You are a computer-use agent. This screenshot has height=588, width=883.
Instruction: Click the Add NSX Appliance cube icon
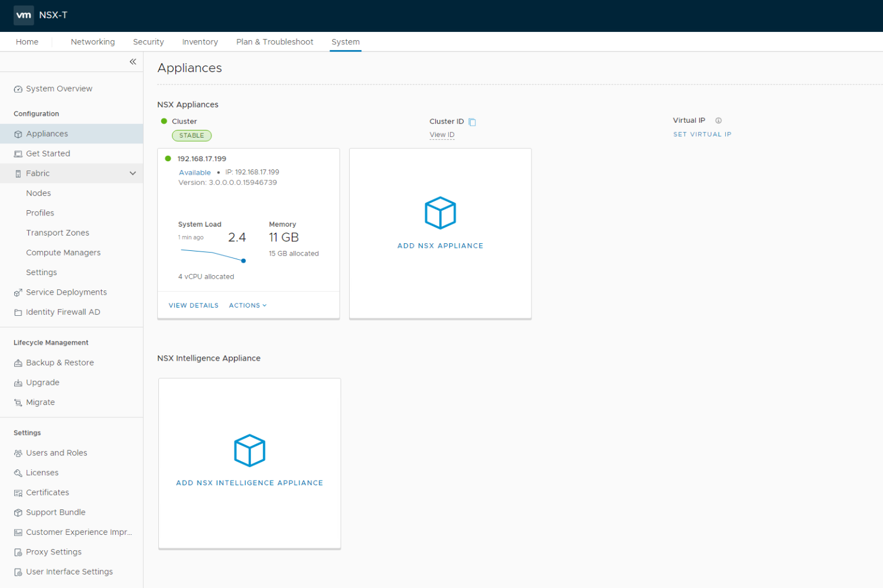440,213
